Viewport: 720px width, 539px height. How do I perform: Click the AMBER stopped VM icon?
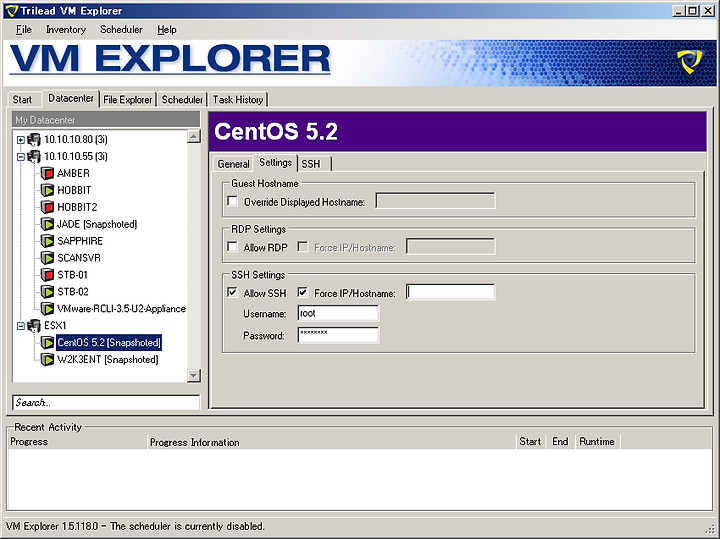pyautogui.click(x=47, y=174)
